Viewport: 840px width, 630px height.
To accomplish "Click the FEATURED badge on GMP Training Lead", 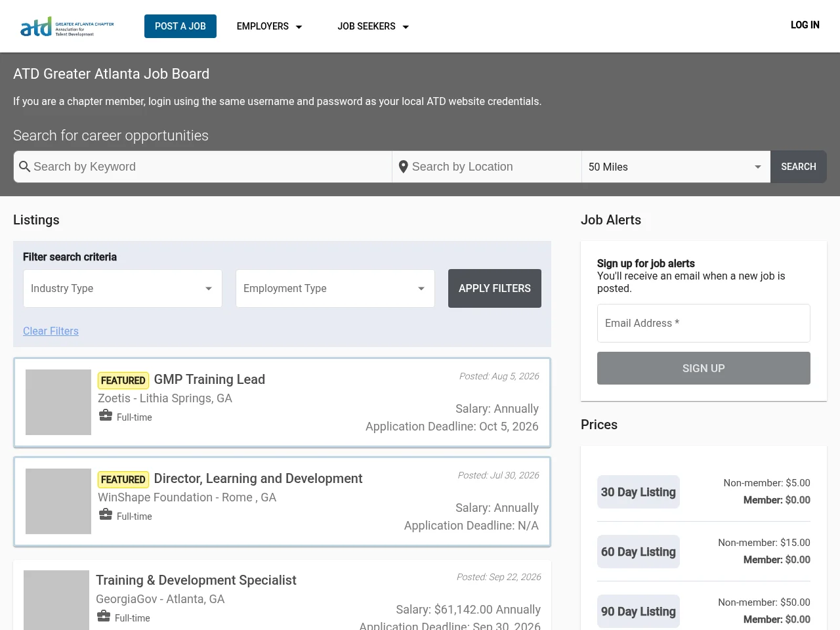I will (x=123, y=380).
